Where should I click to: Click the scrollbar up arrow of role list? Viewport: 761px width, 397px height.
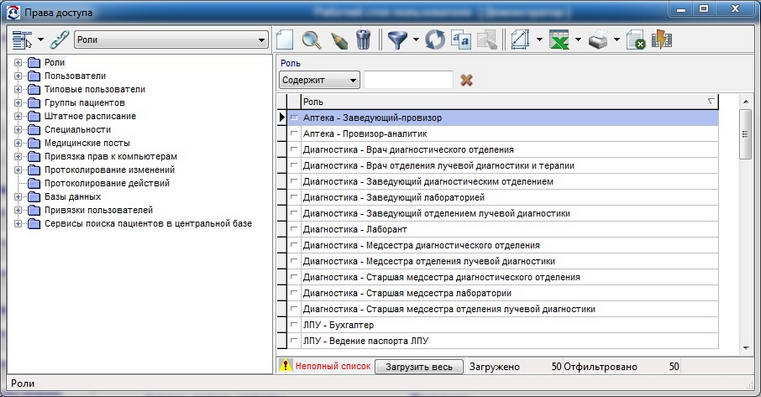(745, 101)
